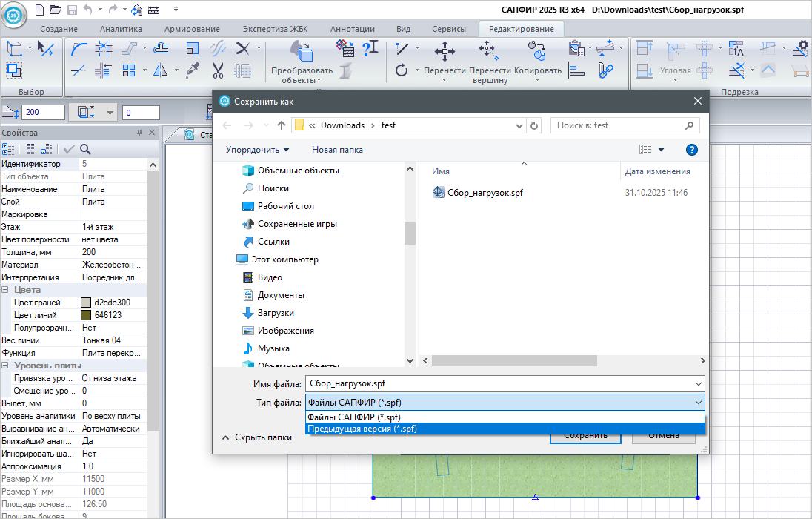Click the Новая папка button
Screen dimensions: 812x519
[x=337, y=150]
